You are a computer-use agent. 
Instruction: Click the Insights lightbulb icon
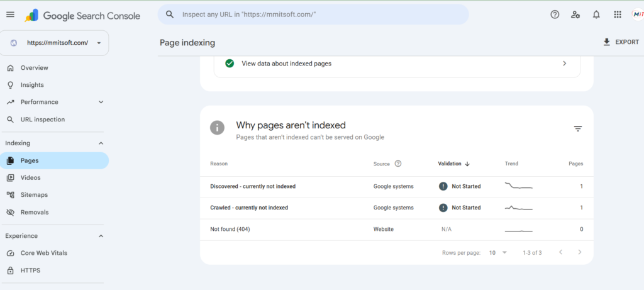[11, 85]
